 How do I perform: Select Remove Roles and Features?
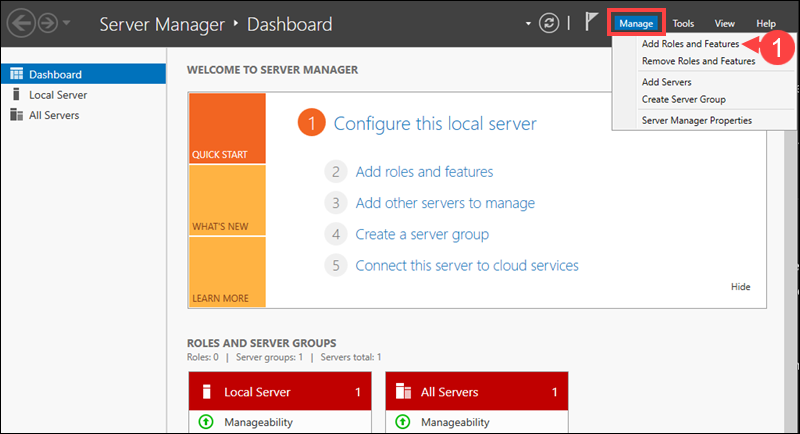[x=698, y=61]
